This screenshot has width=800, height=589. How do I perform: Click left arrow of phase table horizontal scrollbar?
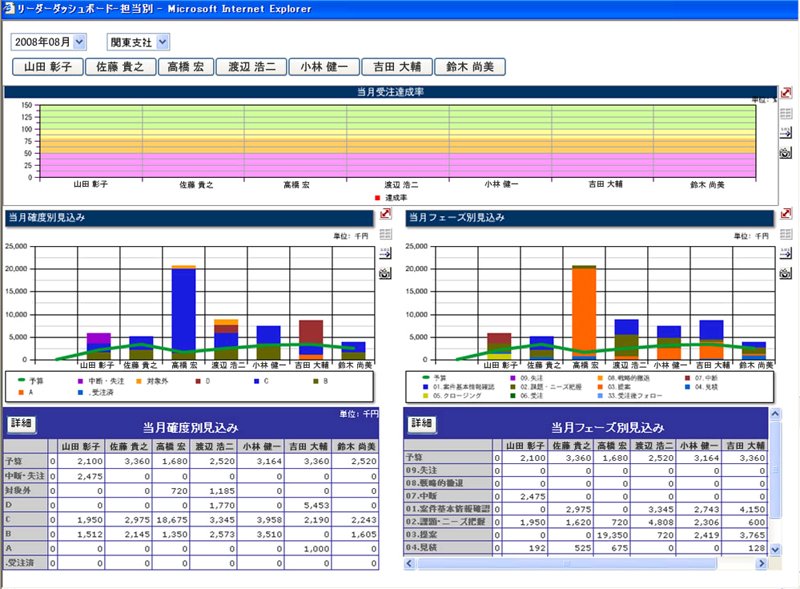pyautogui.click(x=409, y=563)
